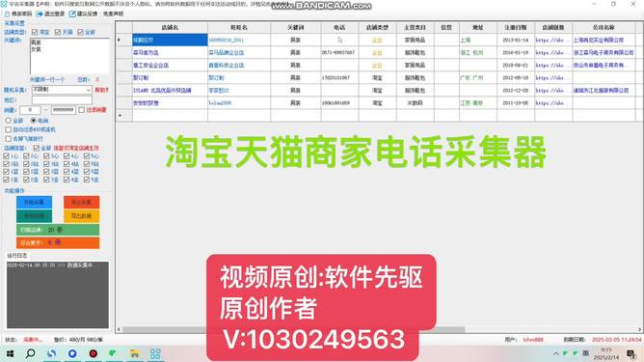Sort by the 店铺类型 column header

[378, 28]
